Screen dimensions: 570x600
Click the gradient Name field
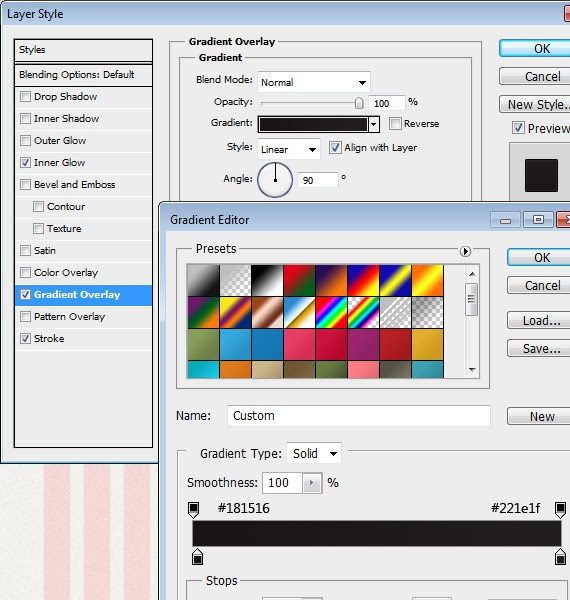click(359, 416)
